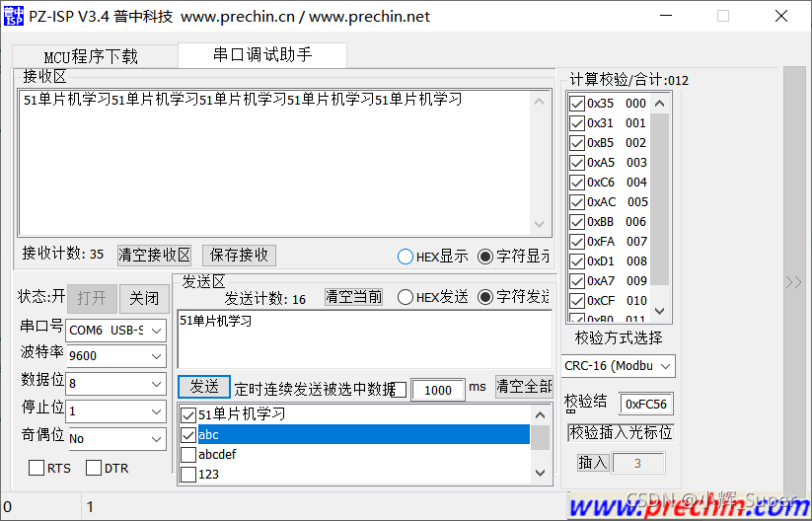Check the abcdef send list checkbox
The image size is (812, 521).
188,455
